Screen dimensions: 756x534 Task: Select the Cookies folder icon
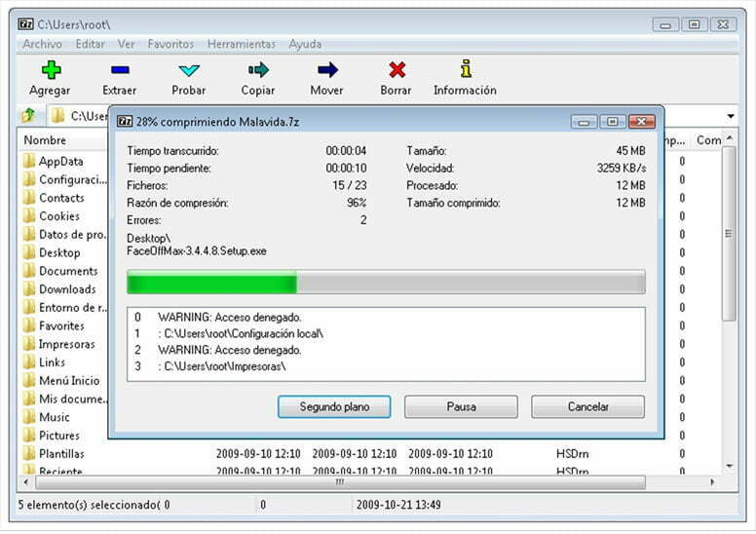click(29, 215)
